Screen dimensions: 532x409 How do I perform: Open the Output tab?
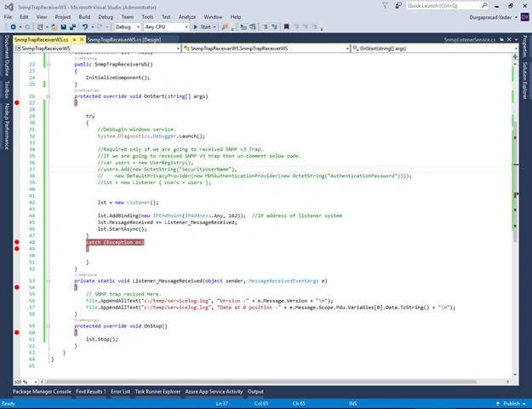pyautogui.click(x=255, y=392)
